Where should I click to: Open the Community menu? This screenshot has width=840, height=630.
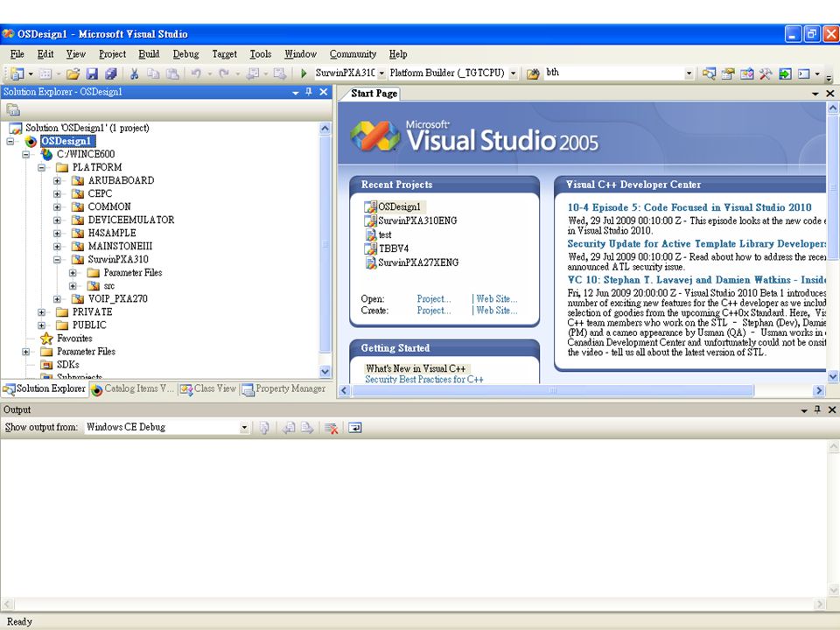pyautogui.click(x=353, y=54)
